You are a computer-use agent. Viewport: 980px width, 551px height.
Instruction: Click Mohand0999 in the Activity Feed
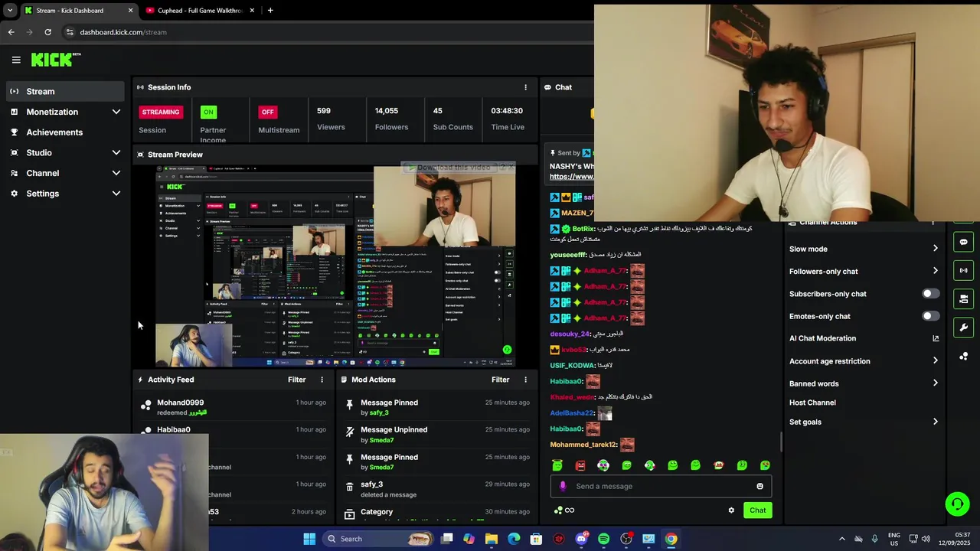(181, 403)
